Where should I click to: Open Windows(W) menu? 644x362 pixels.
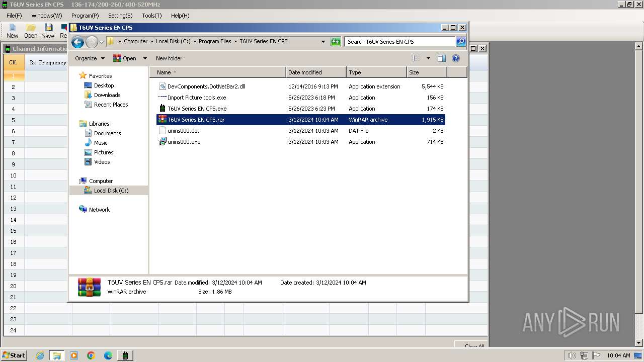pyautogui.click(x=47, y=16)
